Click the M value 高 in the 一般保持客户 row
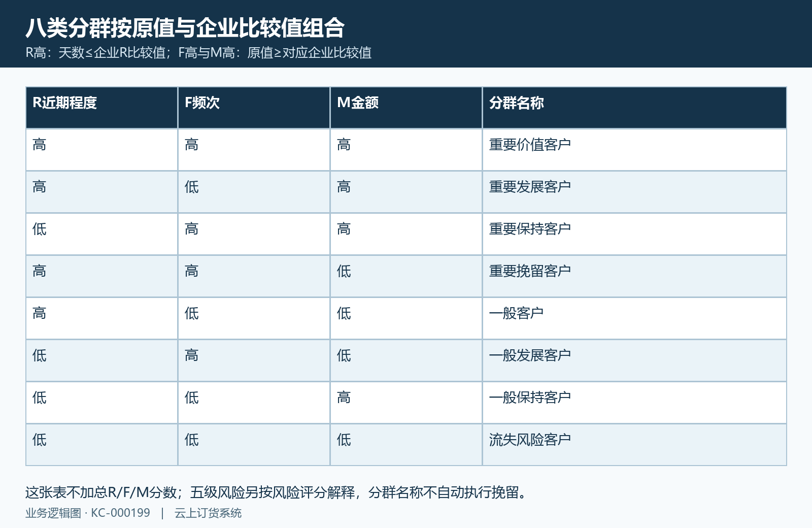 (x=344, y=398)
